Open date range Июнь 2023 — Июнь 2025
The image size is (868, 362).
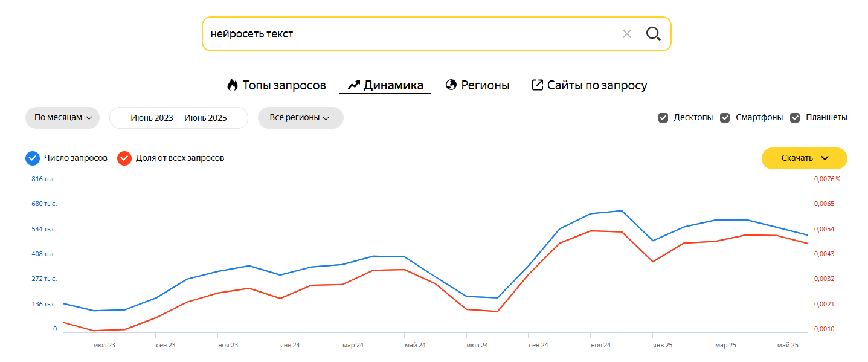pos(178,118)
